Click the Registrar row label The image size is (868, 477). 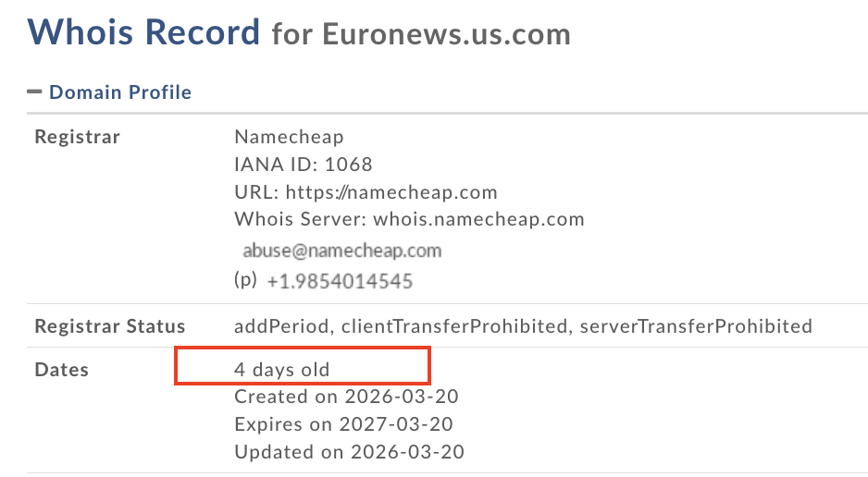[x=77, y=138]
